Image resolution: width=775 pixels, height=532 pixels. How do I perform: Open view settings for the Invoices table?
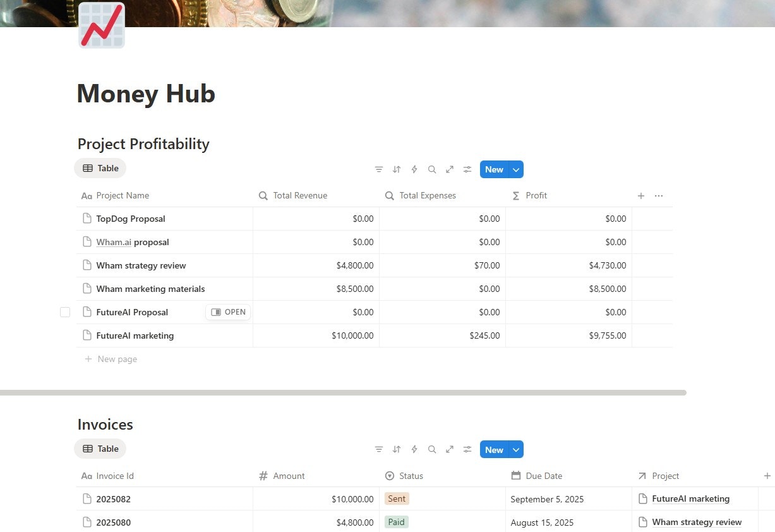(467, 449)
